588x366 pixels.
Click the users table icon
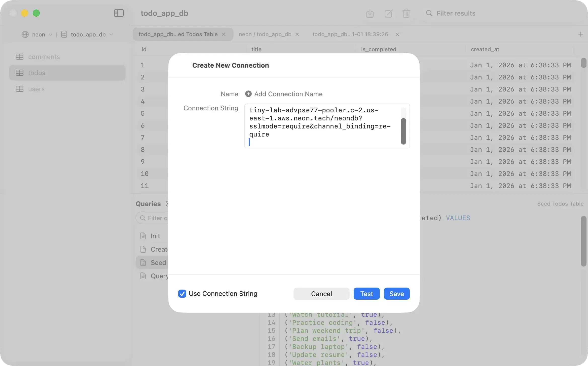click(20, 89)
